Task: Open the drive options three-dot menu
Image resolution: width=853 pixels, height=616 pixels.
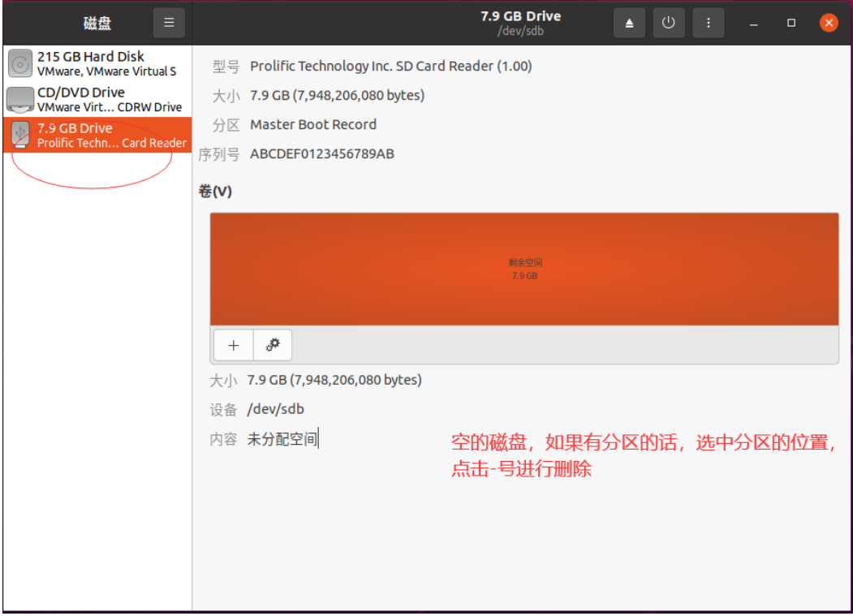Action: tap(709, 23)
